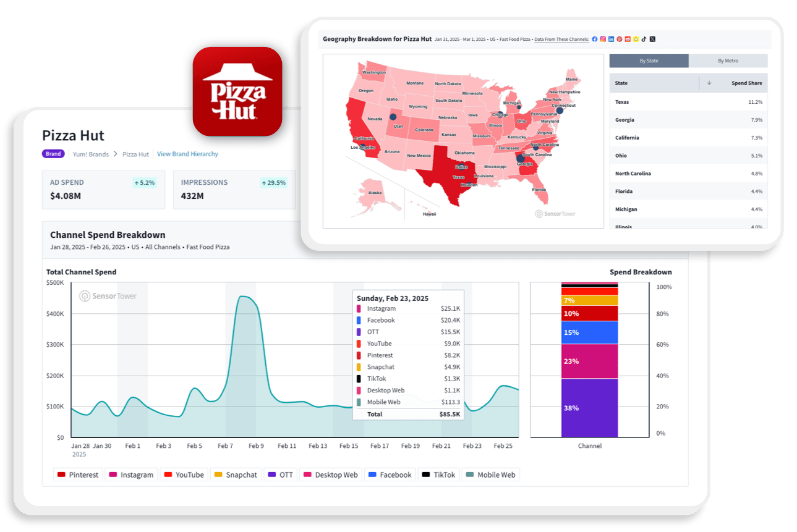This screenshot has height=532, width=797.
Task: Click the Chicago metro dot on the map
Action: click(500, 115)
